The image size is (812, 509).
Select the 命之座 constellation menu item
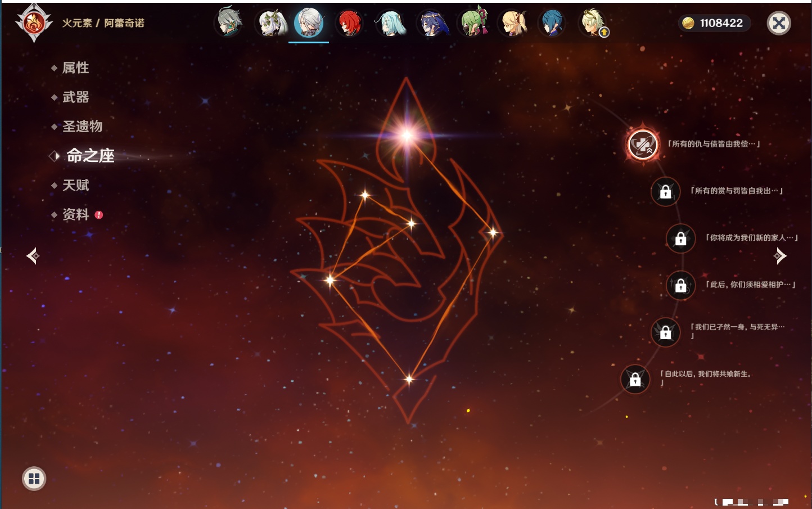tap(90, 156)
